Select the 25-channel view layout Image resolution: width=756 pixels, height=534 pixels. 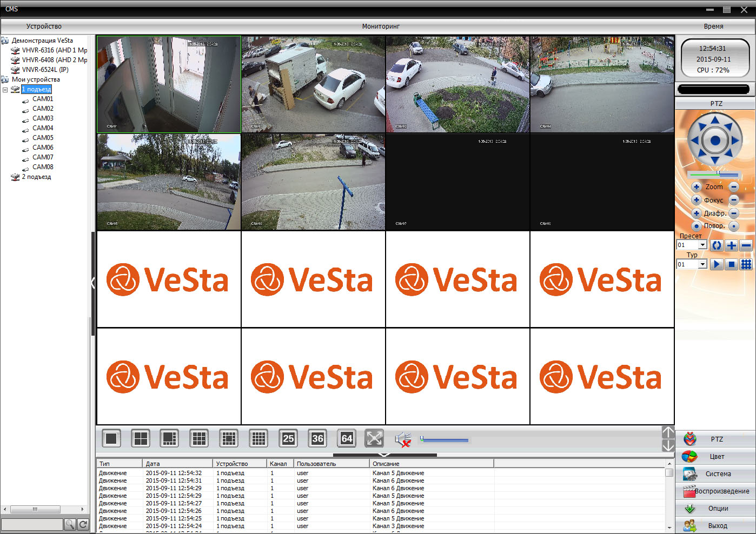(288, 438)
